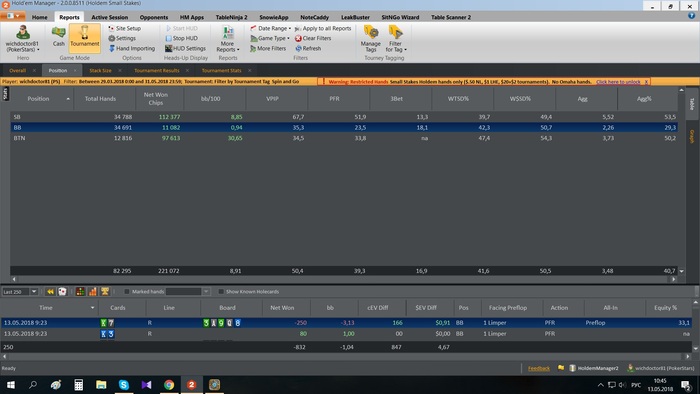Open the LeakBuster ribbon tab
Image resolution: width=700 pixels, height=394 pixels.
pyautogui.click(x=355, y=17)
